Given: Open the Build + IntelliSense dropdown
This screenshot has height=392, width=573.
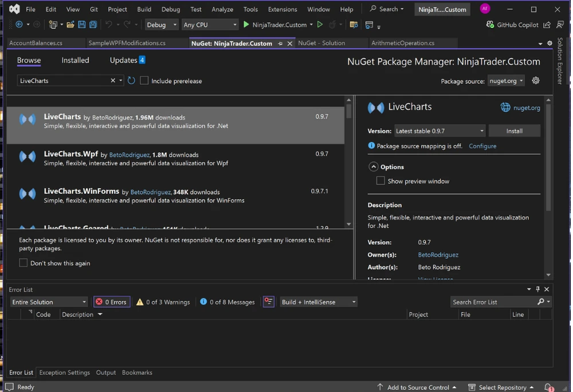Looking at the screenshot, I should tap(318, 302).
